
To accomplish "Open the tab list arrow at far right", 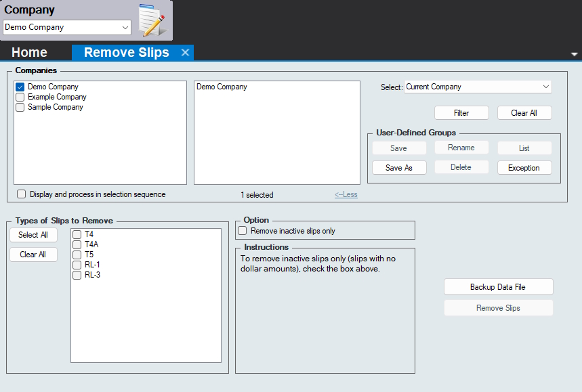I will [x=575, y=54].
